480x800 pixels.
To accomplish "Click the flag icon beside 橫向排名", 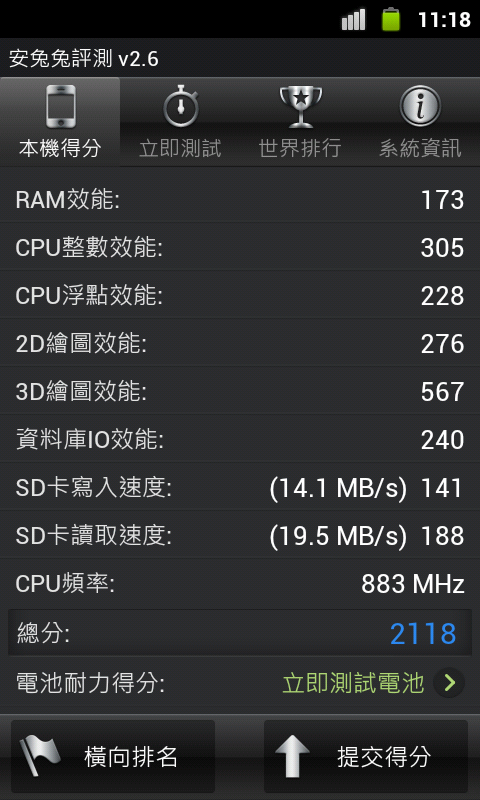I will (x=40, y=756).
